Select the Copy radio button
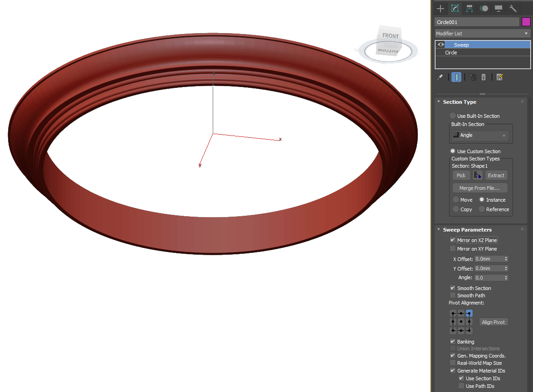The image size is (533, 392). (x=455, y=209)
